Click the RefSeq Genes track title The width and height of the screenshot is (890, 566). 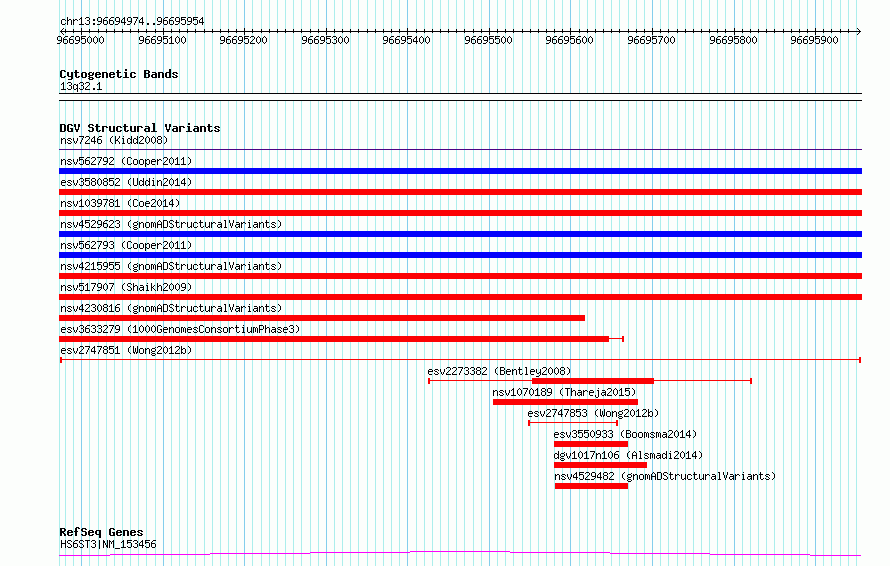click(x=101, y=532)
